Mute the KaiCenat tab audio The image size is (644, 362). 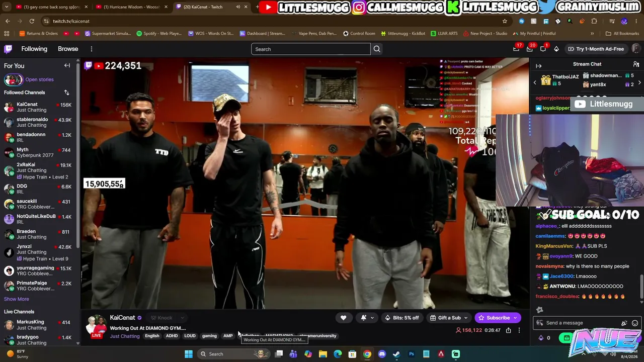pos(237,7)
